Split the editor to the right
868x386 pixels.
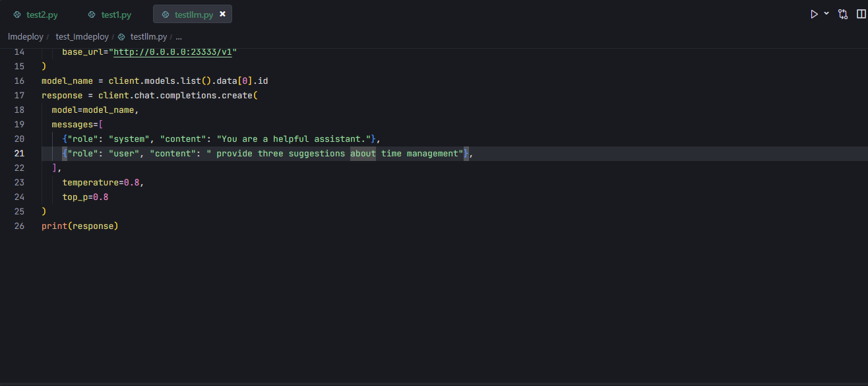coord(861,14)
